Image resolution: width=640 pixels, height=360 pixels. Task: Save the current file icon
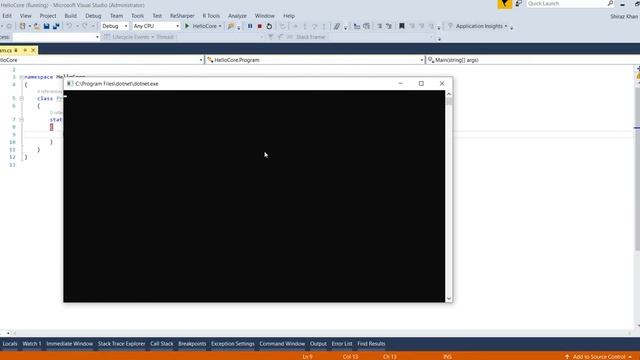(x=47, y=26)
